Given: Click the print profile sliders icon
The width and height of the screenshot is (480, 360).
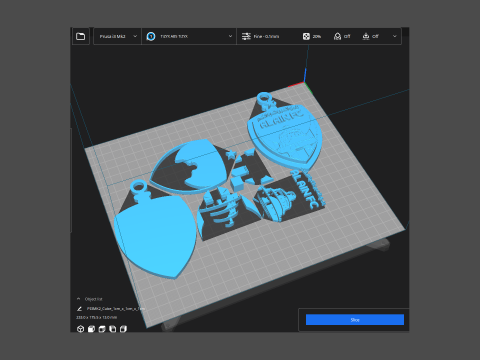Looking at the screenshot, I should tap(246, 36).
